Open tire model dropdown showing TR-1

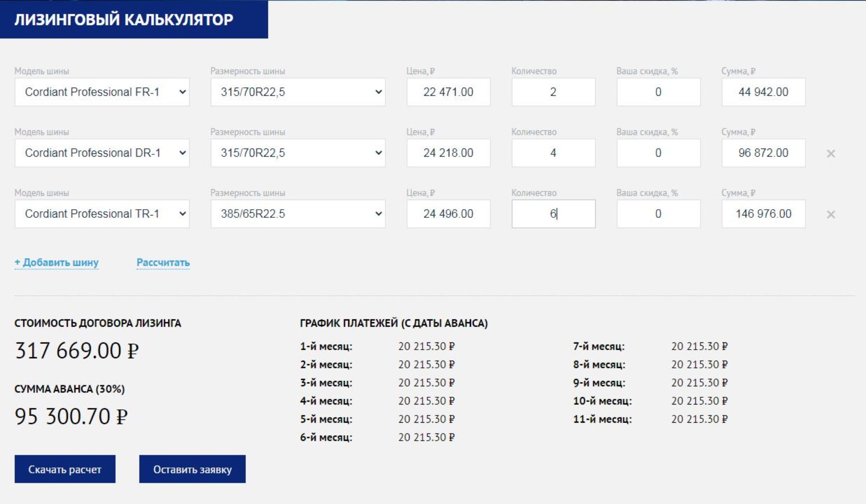102,214
